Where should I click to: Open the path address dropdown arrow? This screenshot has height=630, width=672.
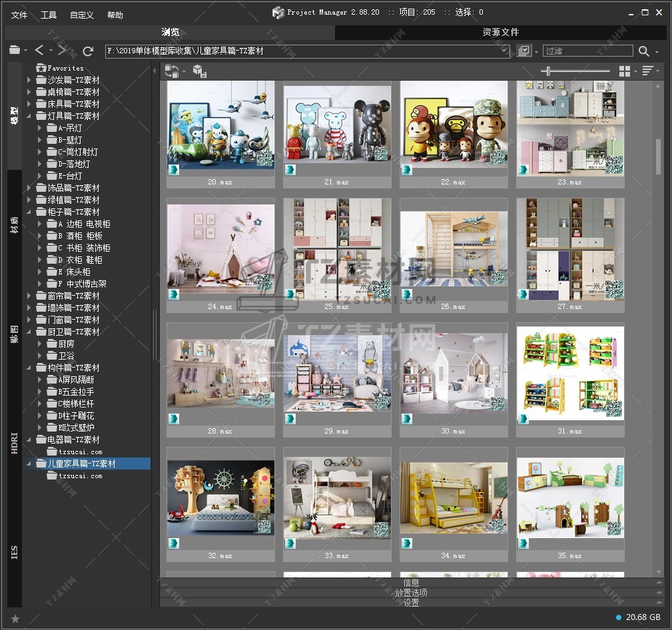(504, 51)
